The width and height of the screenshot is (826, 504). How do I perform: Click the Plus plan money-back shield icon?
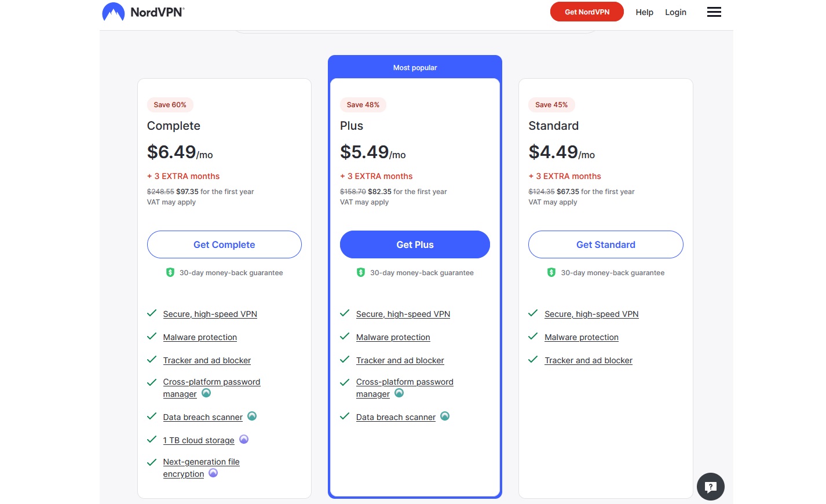pyautogui.click(x=361, y=272)
